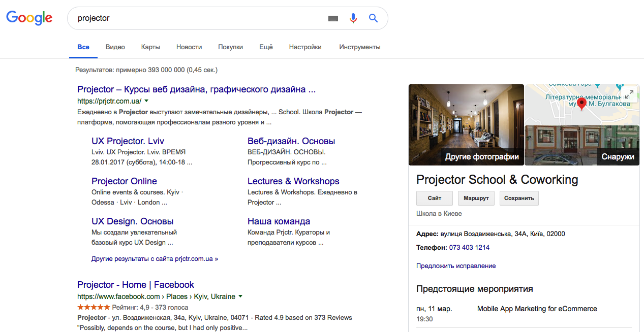Click the five-star rating under Facebook result
Screen dimensions: 644x332
pyautogui.click(x=94, y=307)
